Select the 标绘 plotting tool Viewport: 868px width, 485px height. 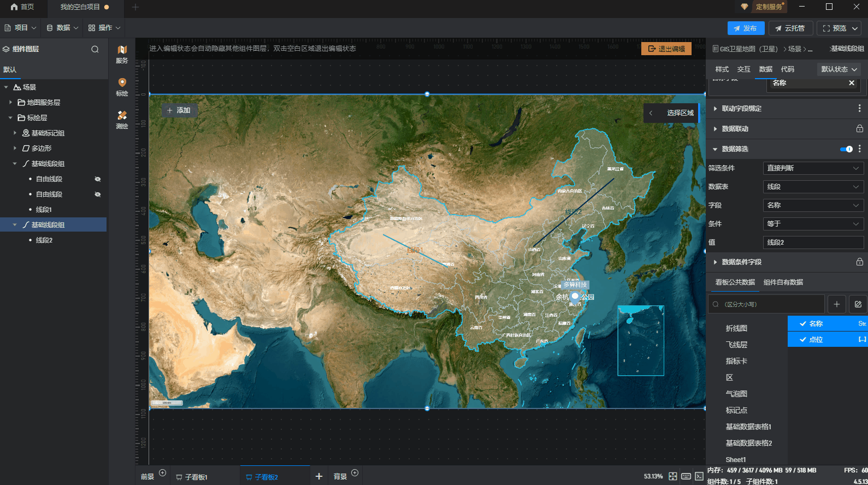coord(122,86)
